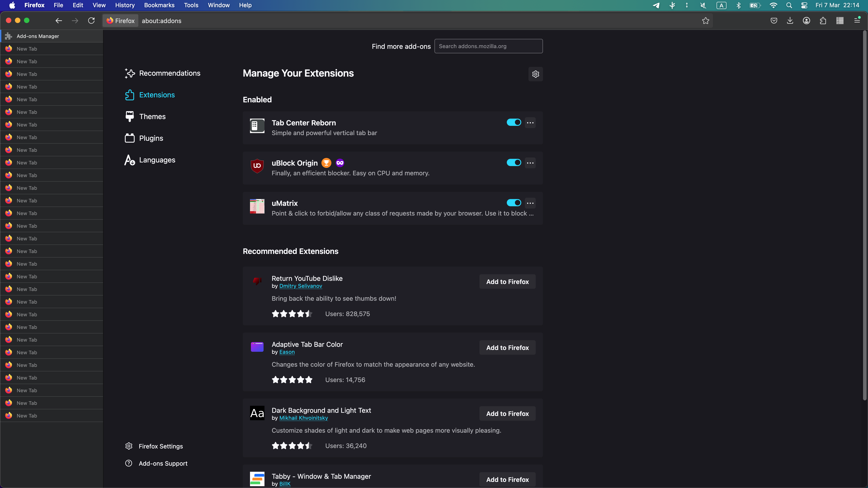The image size is (868, 488).
Task: Open author Mikhail Khvoinitsky's link
Action: pyautogui.click(x=304, y=418)
